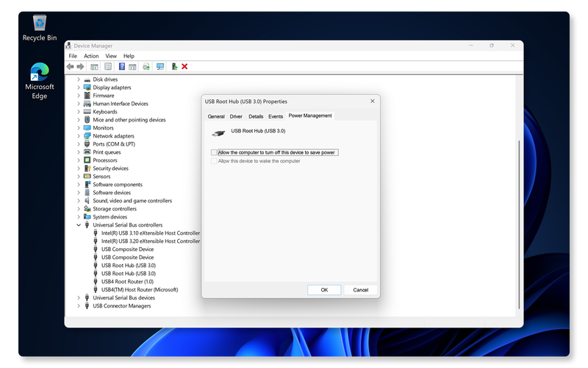Click the blue Help question mark icon
The image size is (588, 368).
pyautogui.click(x=121, y=66)
